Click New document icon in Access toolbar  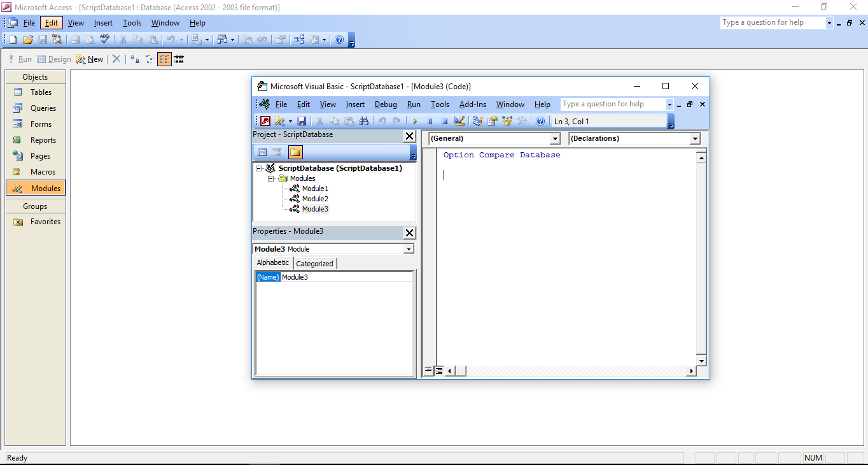(13, 39)
